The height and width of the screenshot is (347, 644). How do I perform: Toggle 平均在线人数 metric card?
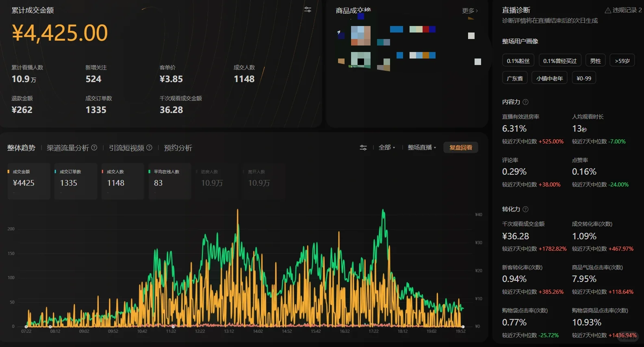[170, 181]
